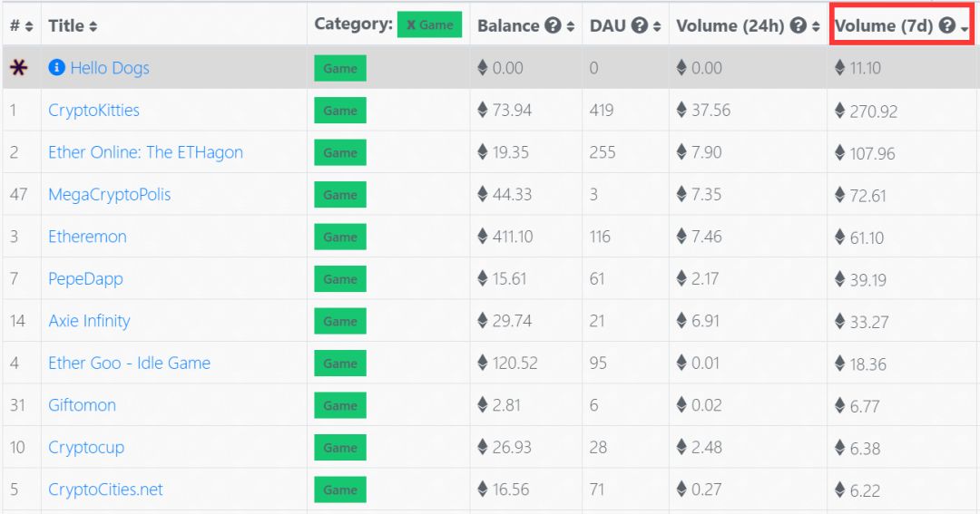The width and height of the screenshot is (980, 514).
Task: Click Game tag in Ether Goo row
Action: (x=340, y=363)
